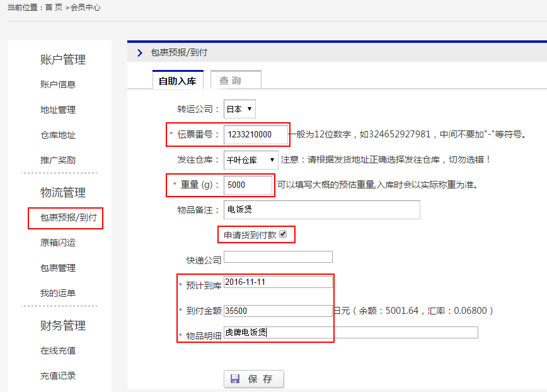
Task: Click the 注意 warehouse selection warning text
Action: pos(386,159)
